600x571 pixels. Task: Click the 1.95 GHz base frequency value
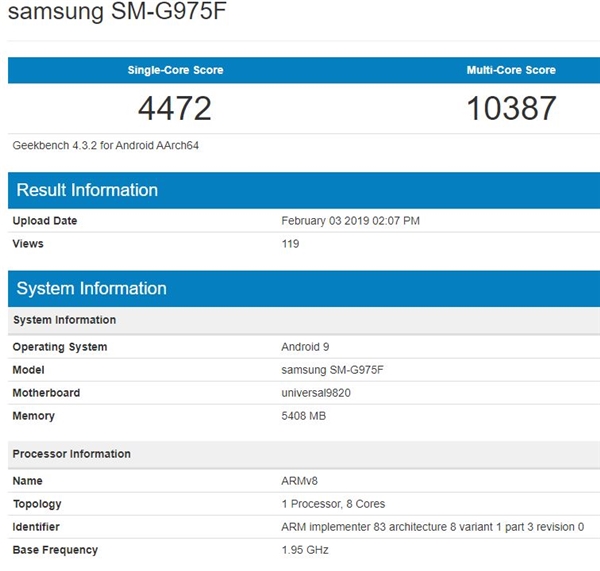pos(305,550)
